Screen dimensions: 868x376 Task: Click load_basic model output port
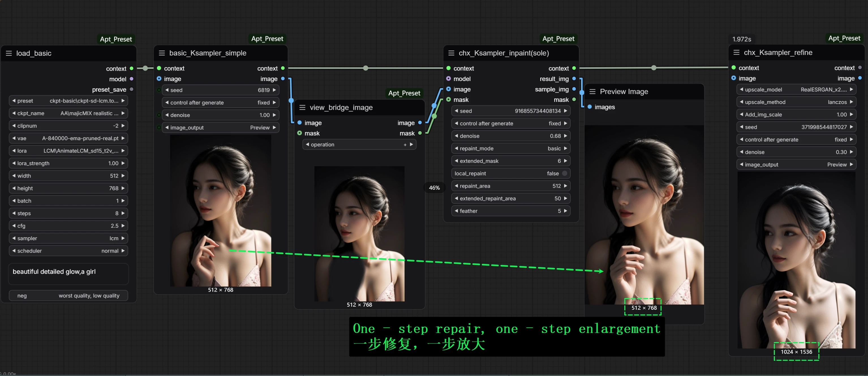pos(131,79)
